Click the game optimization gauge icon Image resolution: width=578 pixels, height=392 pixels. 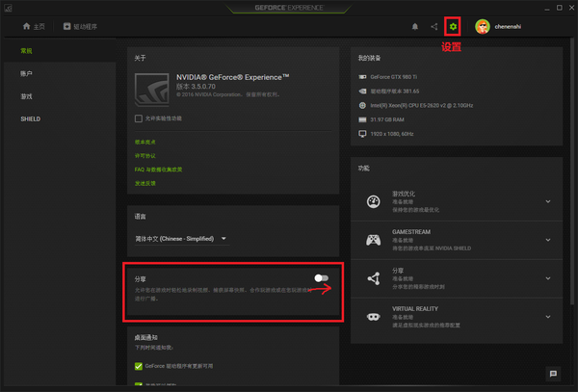click(374, 201)
